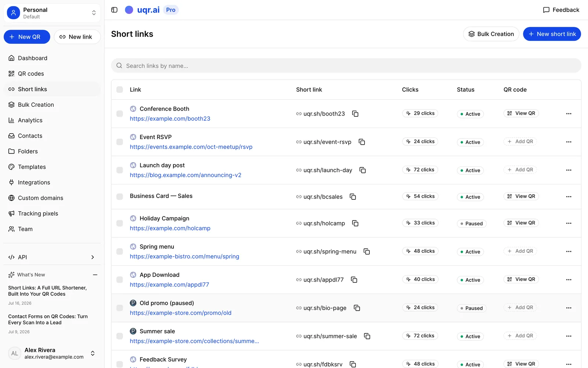The height and width of the screenshot is (368, 588).
Task: Open https://example.com/booth23 link
Action: click(x=170, y=119)
